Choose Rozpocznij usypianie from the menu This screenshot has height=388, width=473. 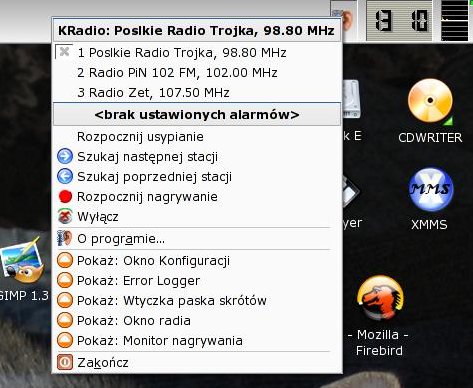(197, 137)
